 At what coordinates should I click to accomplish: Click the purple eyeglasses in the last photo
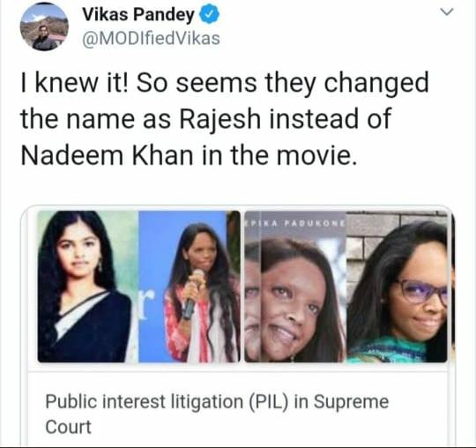[x=421, y=291]
